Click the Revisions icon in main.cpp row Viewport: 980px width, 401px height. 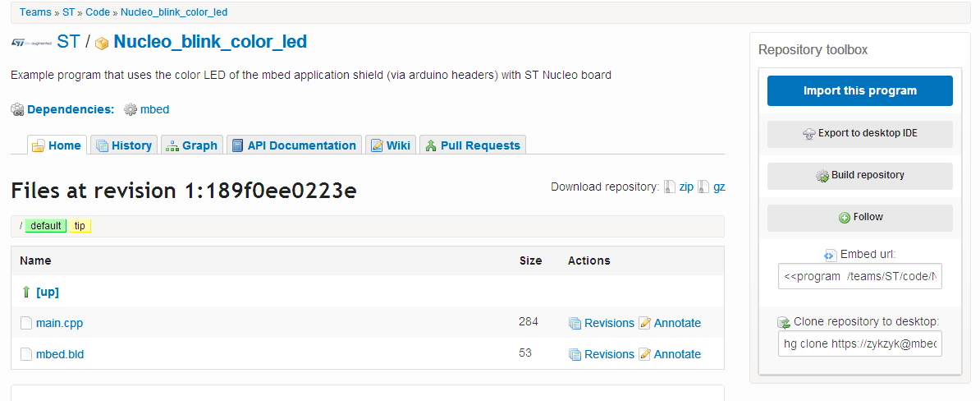coord(575,324)
